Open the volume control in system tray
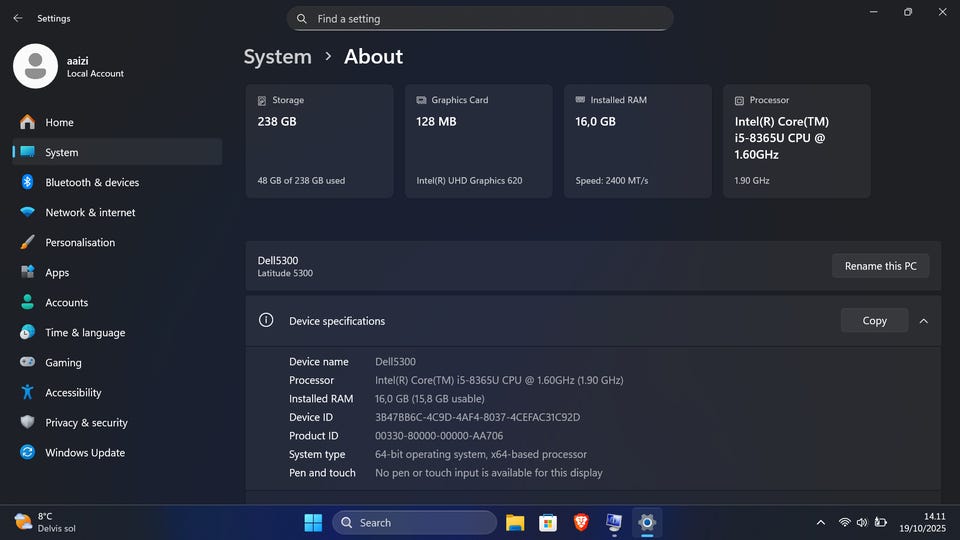 862,522
